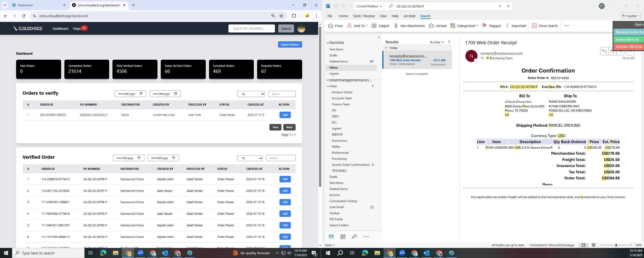Switch to Outlook People view icon
Viewport: 644px width, 258px height.
click(x=354, y=237)
